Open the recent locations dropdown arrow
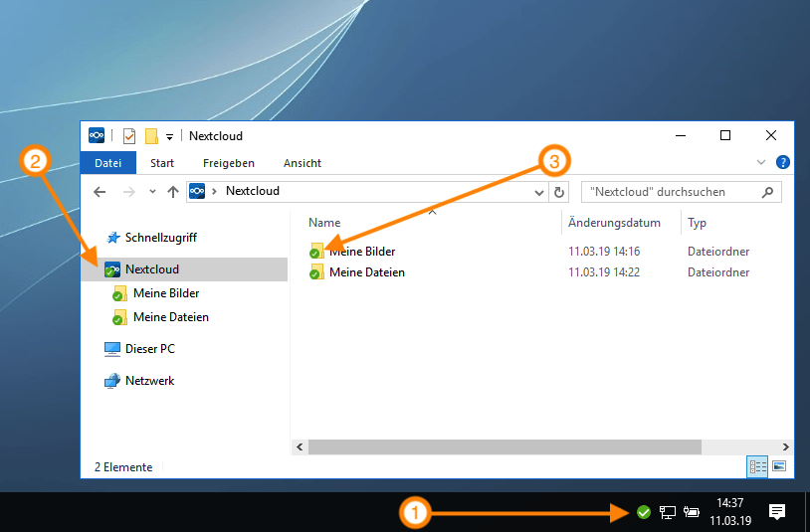Image resolution: width=810 pixels, height=532 pixels. [152, 192]
